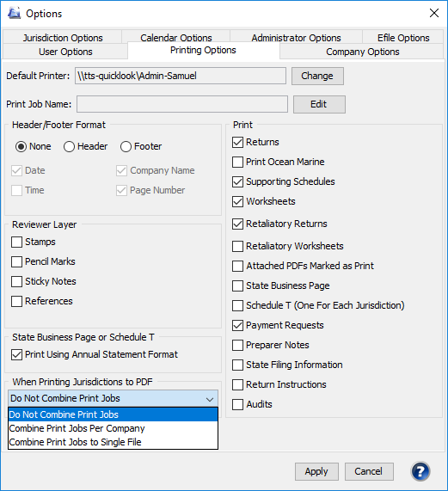Screen dimensions: 448x491
Task: Switch to the Company Options tab
Action: (x=362, y=52)
